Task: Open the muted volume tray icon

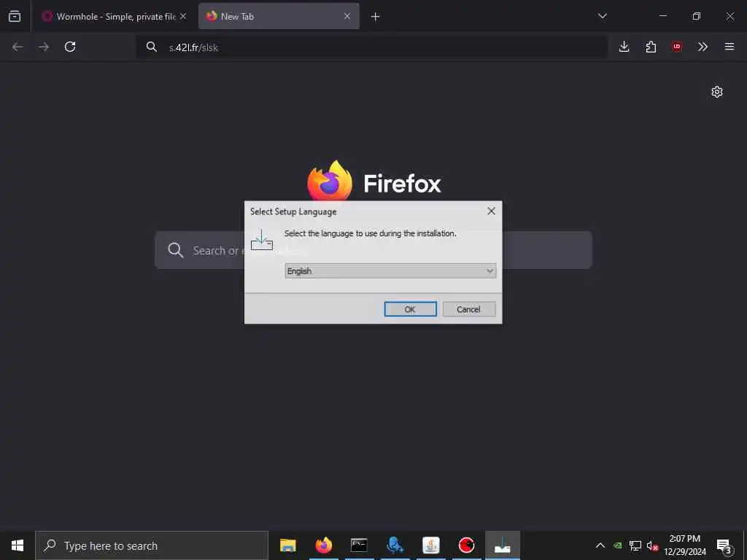Action: [652, 545]
